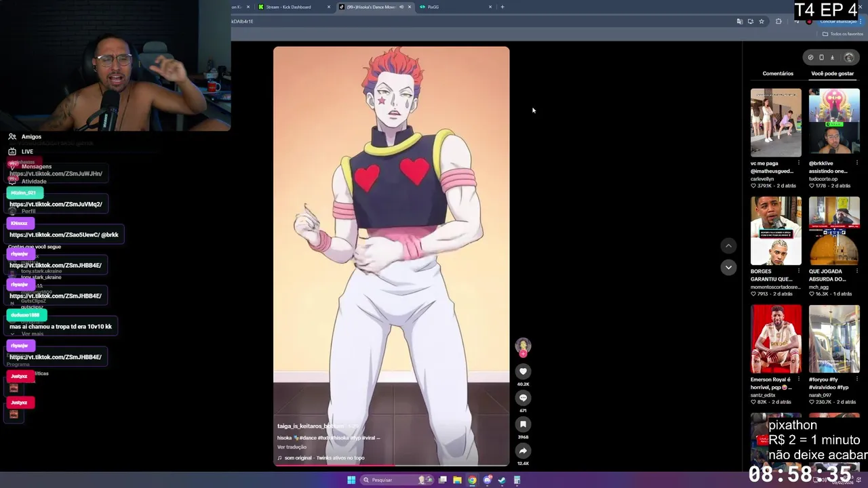
Task: Open the video creator's profile avatar
Action: click(523, 346)
